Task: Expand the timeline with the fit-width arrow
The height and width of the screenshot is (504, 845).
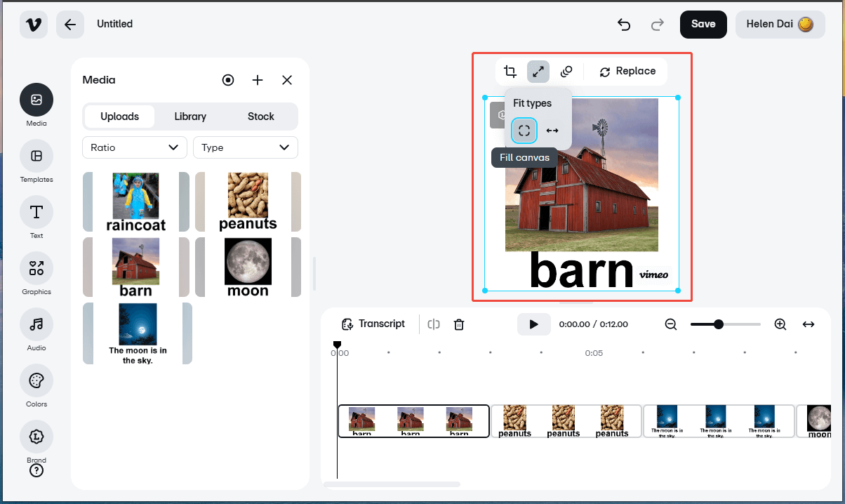Action: pos(809,324)
